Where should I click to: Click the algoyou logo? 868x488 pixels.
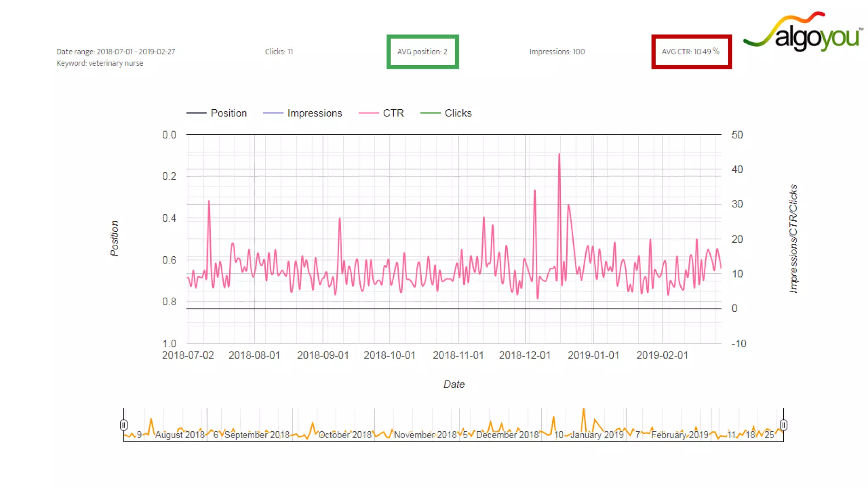[x=803, y=32]
